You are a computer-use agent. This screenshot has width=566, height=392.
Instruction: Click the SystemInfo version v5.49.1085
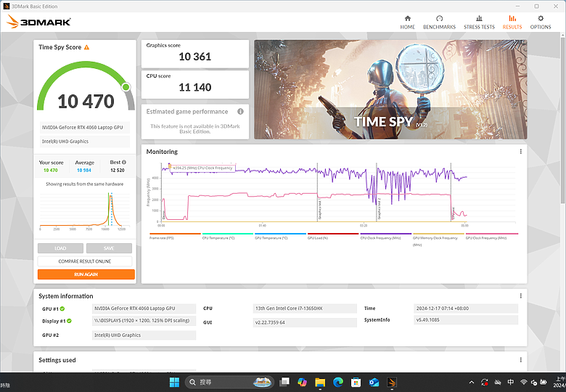tap(466, 320)
